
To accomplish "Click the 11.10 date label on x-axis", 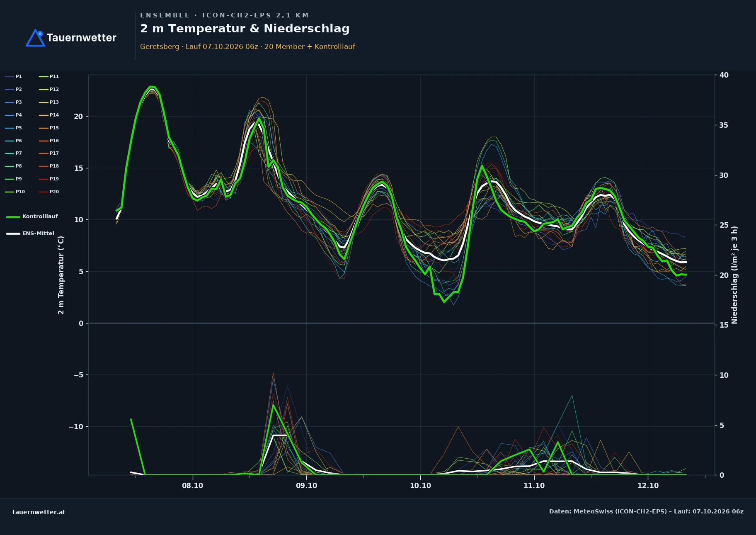I will tap(534, 486).
